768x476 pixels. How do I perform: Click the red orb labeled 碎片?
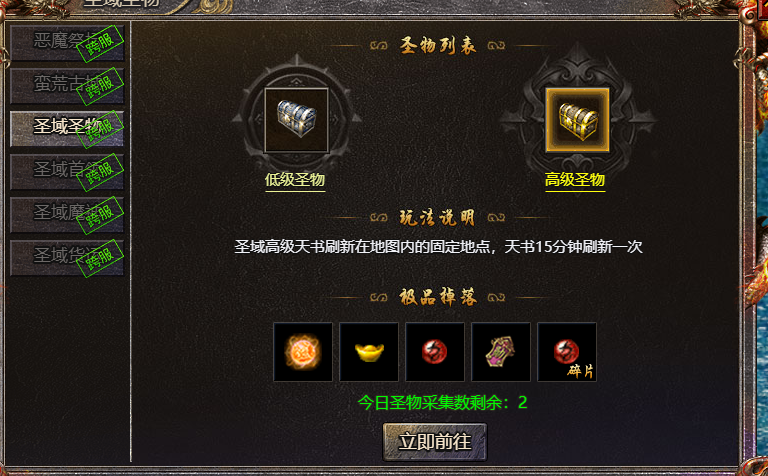[x=567, y=352]
